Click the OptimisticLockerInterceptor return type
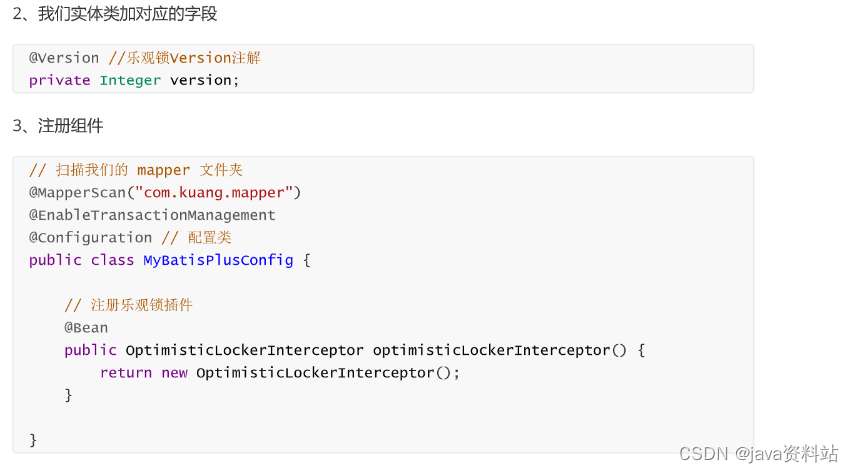The width and height of the screenshot is (854, 473). [245, 350]
